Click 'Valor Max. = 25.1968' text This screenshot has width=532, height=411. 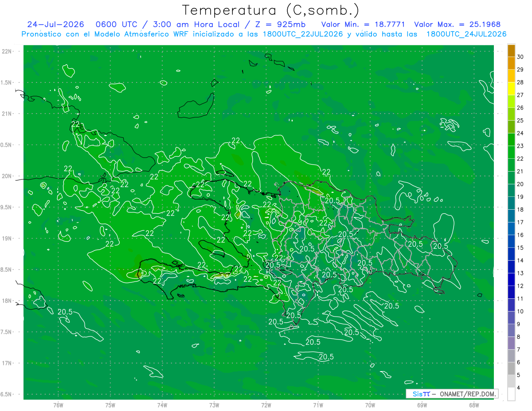[x=458, y=24]
